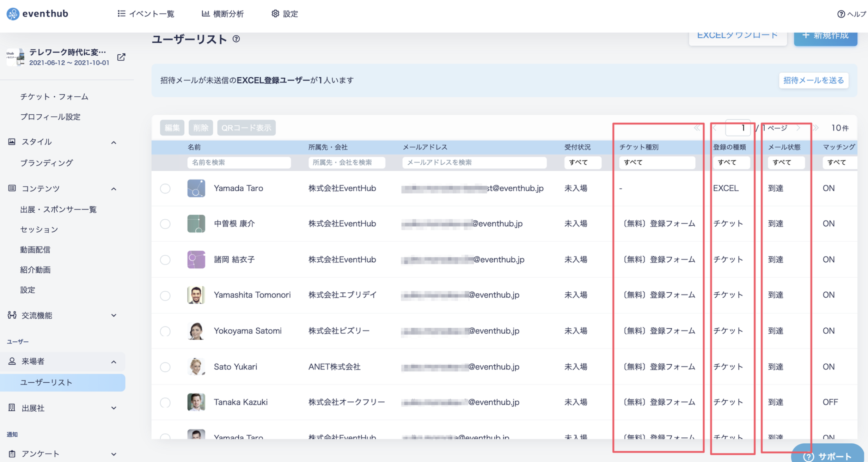Select the 中曽根 康介 row checkbox

coord(165,224)
